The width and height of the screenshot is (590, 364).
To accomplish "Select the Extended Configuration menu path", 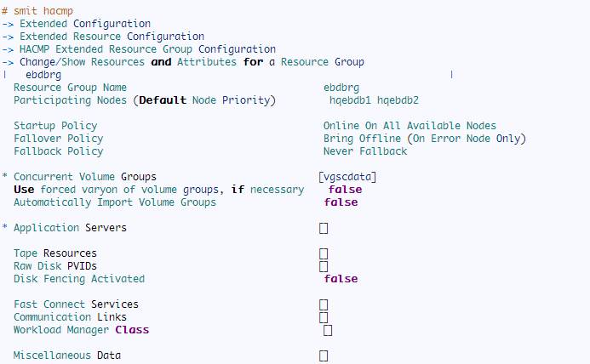I will coord(85,24).
